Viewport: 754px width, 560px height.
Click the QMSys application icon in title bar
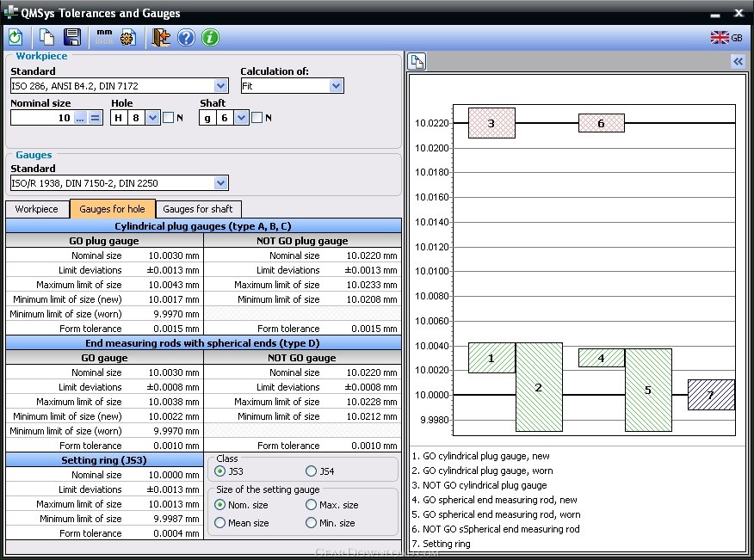pyautogui.click(x=10, y=12)
